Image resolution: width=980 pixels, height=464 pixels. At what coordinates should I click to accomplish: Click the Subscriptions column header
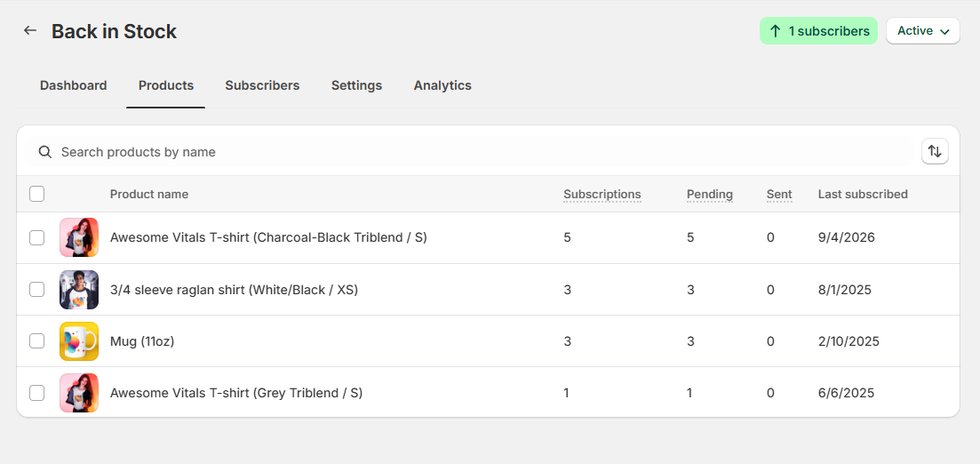[602, 194]
